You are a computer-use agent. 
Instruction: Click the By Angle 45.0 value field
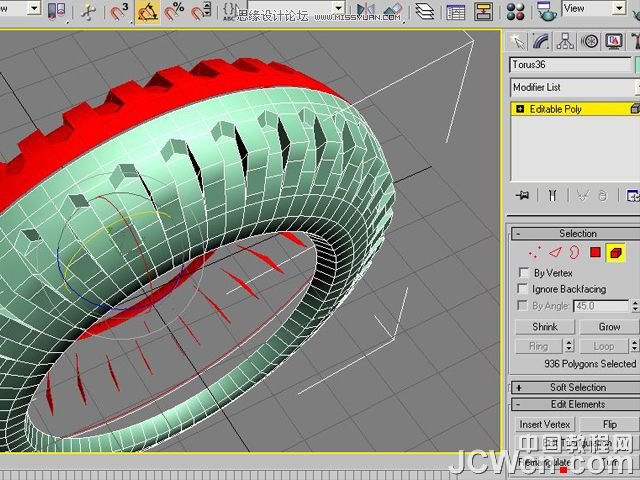[601, 306]
